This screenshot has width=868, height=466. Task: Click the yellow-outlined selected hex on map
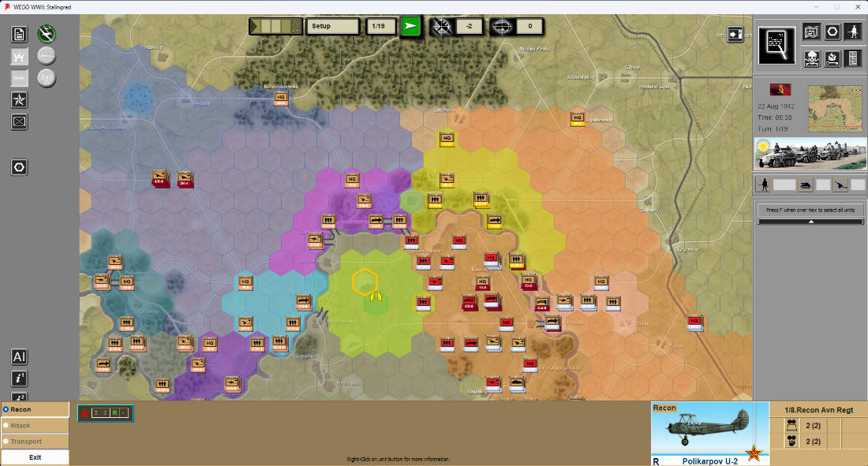pos(365,281)
